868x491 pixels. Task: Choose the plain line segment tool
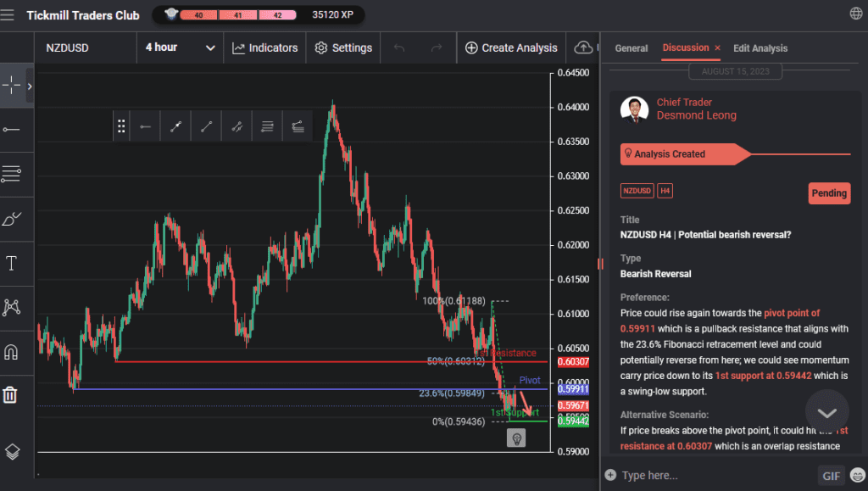coord(207,126)
